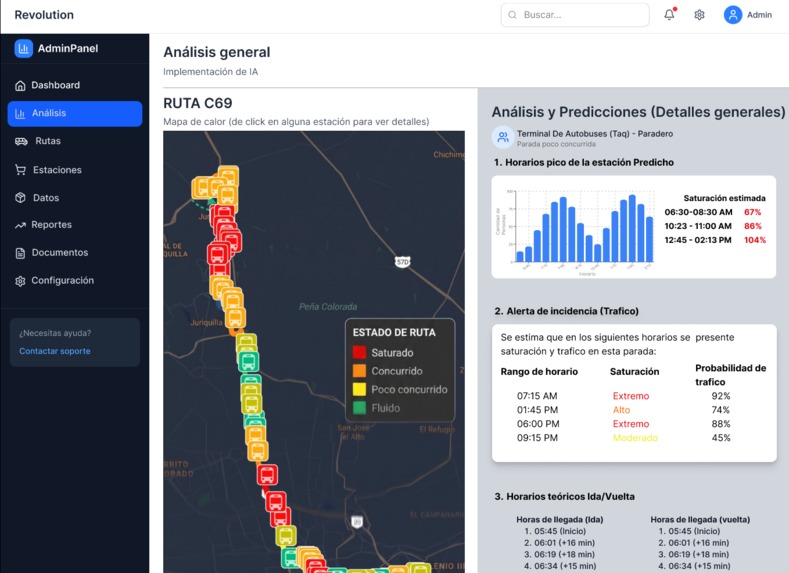Click the Admin user avatar icon
Image resolution: width=789 pixels, height=573 pixels.
pyautogui.click(x=733, y=15)
